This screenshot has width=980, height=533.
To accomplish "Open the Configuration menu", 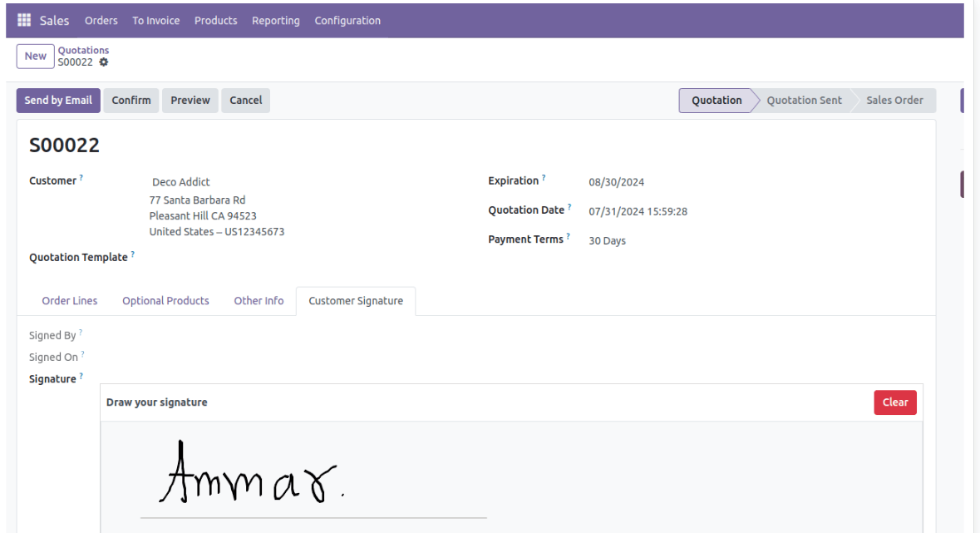I will pyautogui.click(x=347, y=20).
